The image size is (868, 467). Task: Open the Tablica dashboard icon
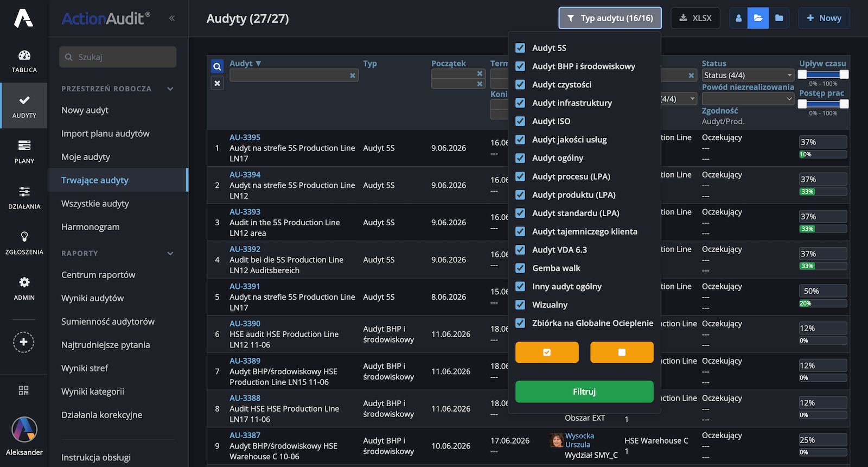point(24,55)
